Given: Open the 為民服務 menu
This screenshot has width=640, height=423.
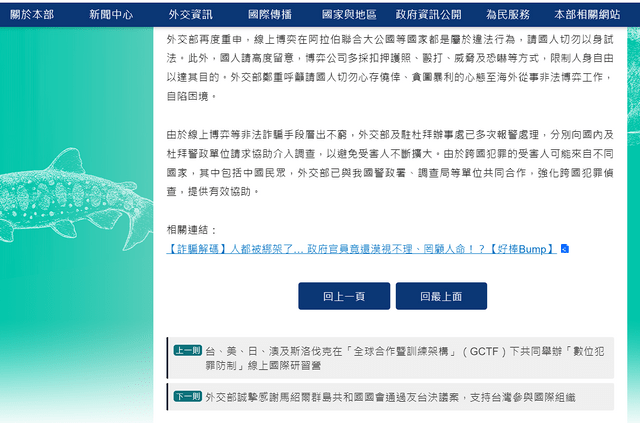Looking at the screenshot, I should point(508,15).
